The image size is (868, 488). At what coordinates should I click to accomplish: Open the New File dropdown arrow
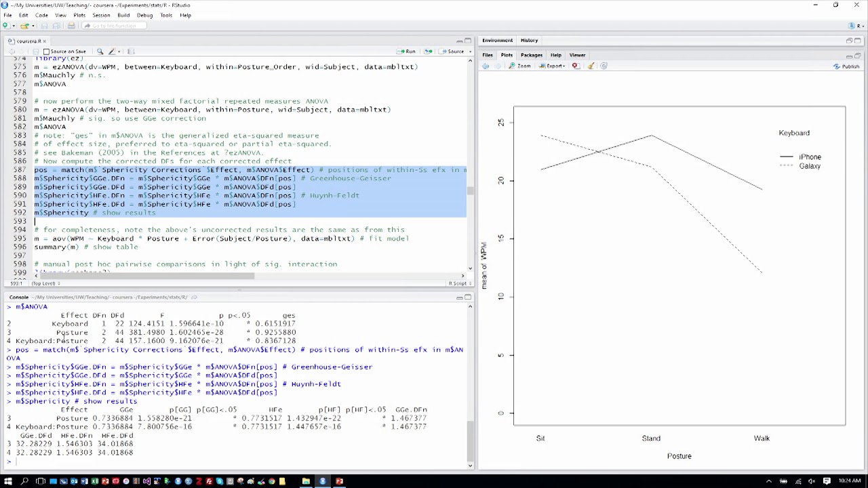[14, 26]
